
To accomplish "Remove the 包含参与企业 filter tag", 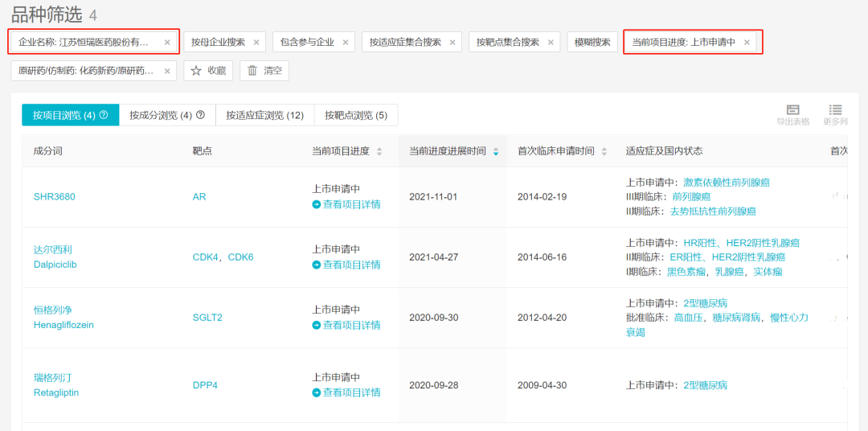I will [346, 42].
